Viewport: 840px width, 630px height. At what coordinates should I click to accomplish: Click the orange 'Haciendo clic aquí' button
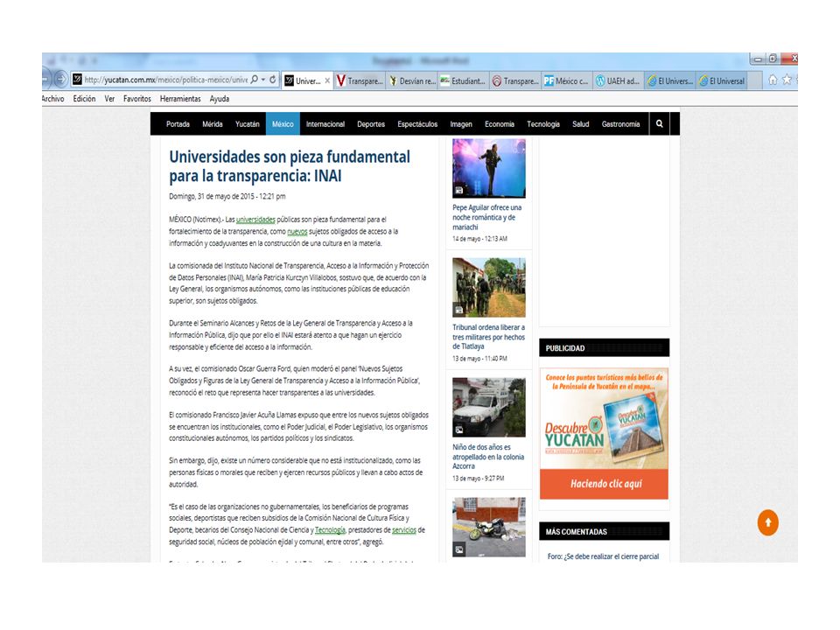point(605,484)
